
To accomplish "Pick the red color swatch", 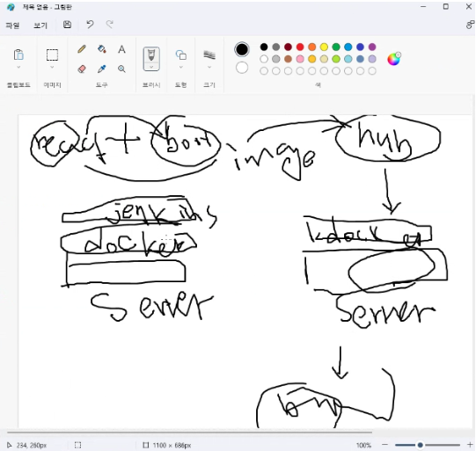I will tap(300, 47).
